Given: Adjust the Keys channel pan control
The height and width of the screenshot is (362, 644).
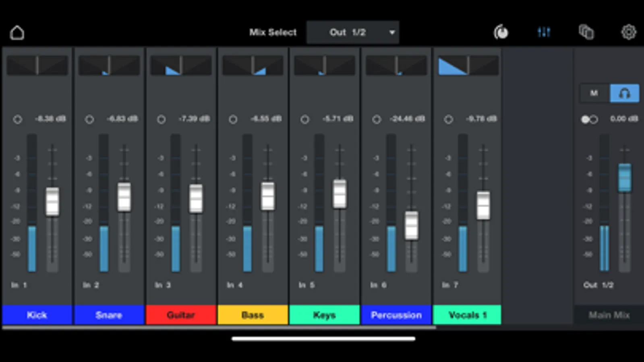Looking at the screenshot, I should 324,65.
